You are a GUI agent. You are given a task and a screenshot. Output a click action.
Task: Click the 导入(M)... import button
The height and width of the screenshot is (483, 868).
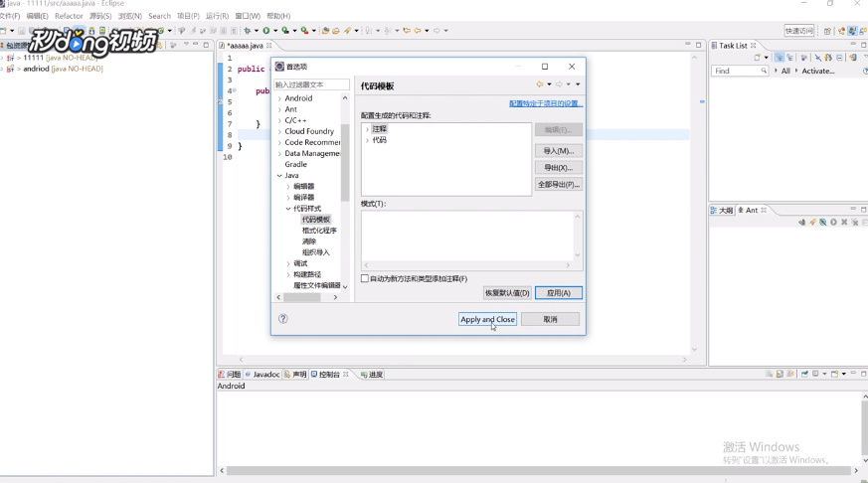559,150
